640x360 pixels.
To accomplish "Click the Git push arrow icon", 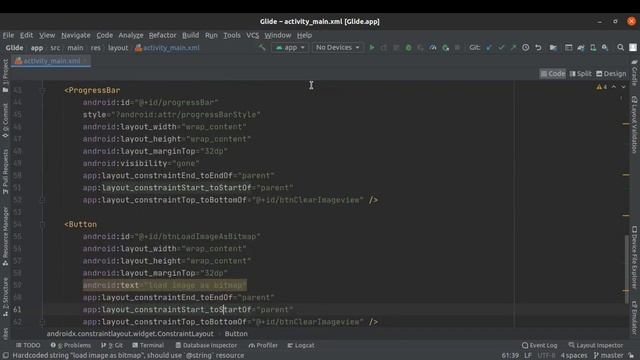I will [x=513, y=48].
